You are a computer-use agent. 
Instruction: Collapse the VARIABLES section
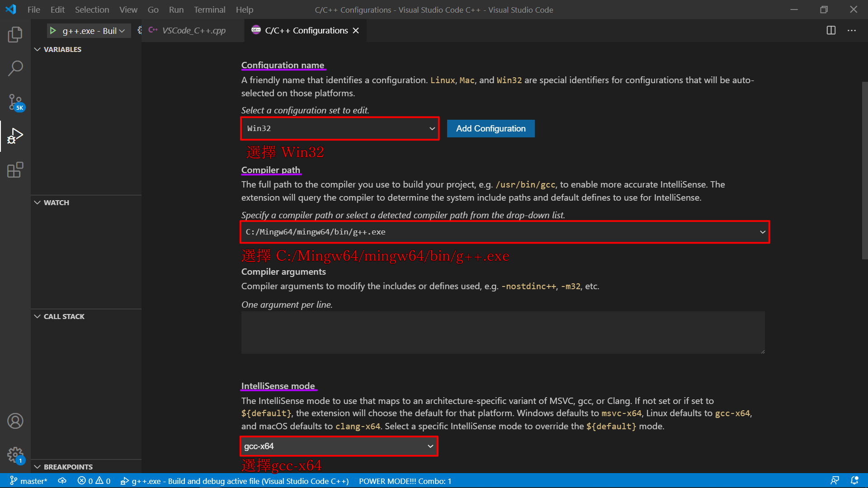click(38, 49)
